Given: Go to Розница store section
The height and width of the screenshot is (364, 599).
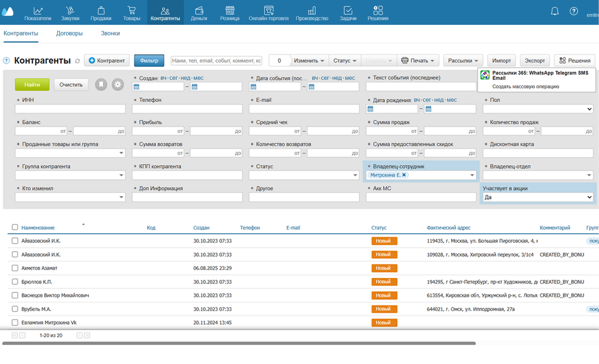Looking at the screenshot, I should [x=230, y=13].
